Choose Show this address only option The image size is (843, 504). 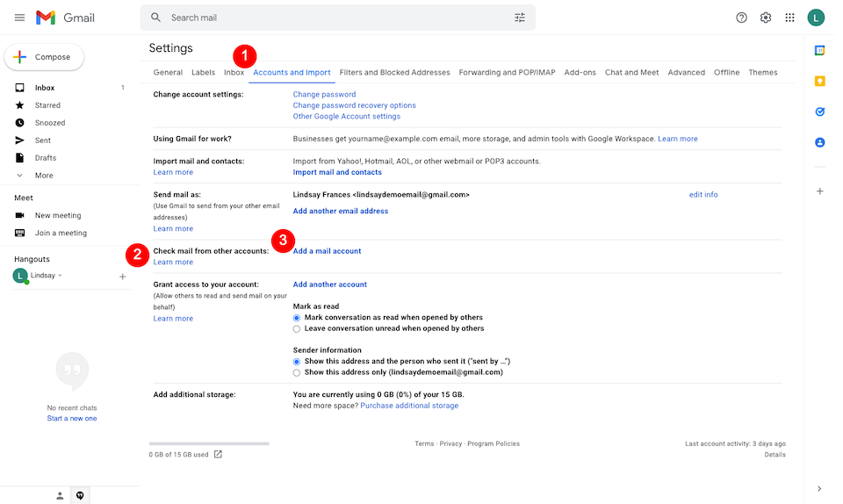click(x=297, y=372)
